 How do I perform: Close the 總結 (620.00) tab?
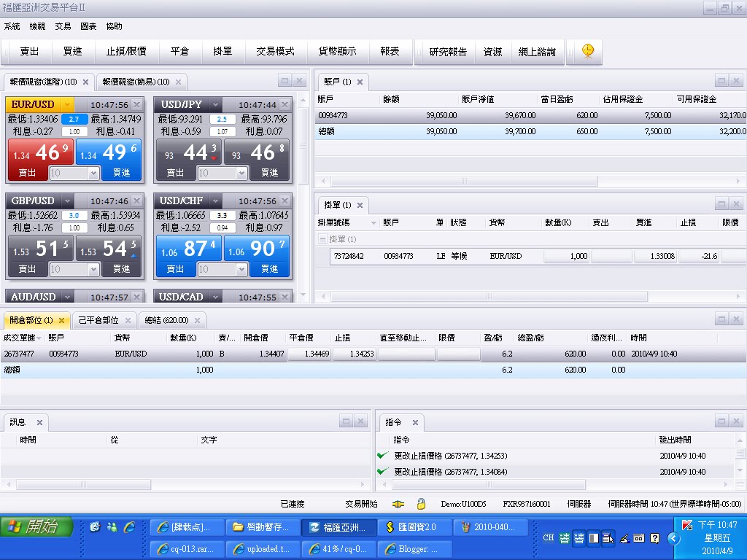coord(197,321)
